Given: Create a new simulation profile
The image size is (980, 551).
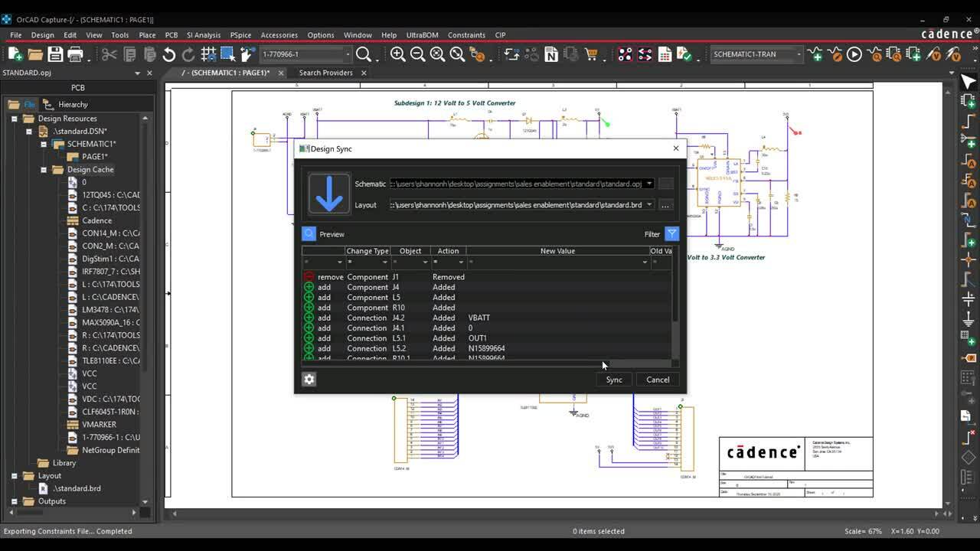Looking at the screenshot, I should click(x=816, y=54).
